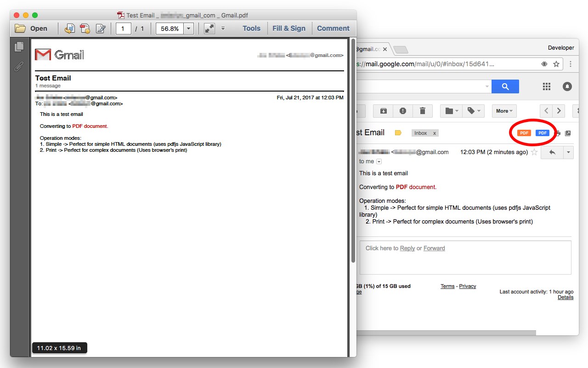This screenshot has height=368, width=588.
Task: Reply with the arrow reply button
Action: tap(552, 152)
